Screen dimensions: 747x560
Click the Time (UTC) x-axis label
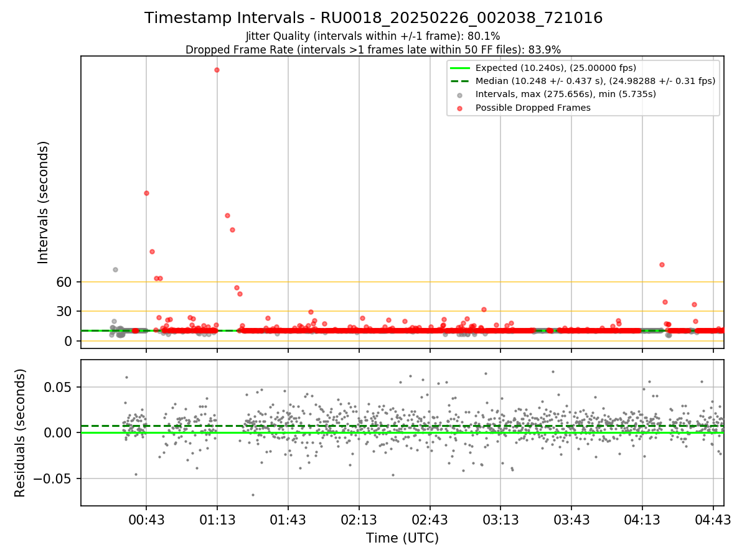[402, 538]
